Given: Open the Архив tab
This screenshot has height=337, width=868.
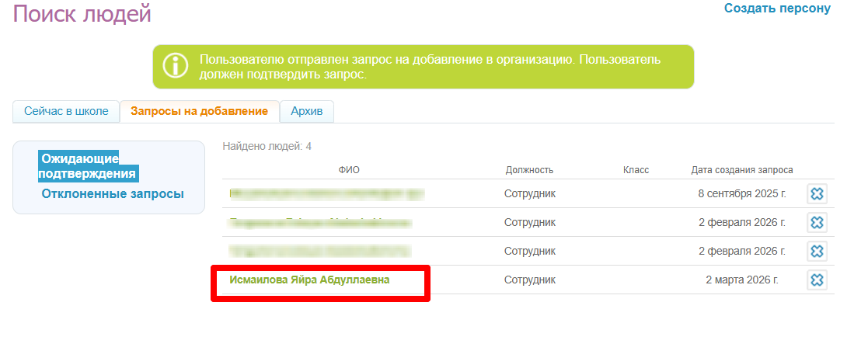Looking at the screenshot, I should [x=306, y=111].
